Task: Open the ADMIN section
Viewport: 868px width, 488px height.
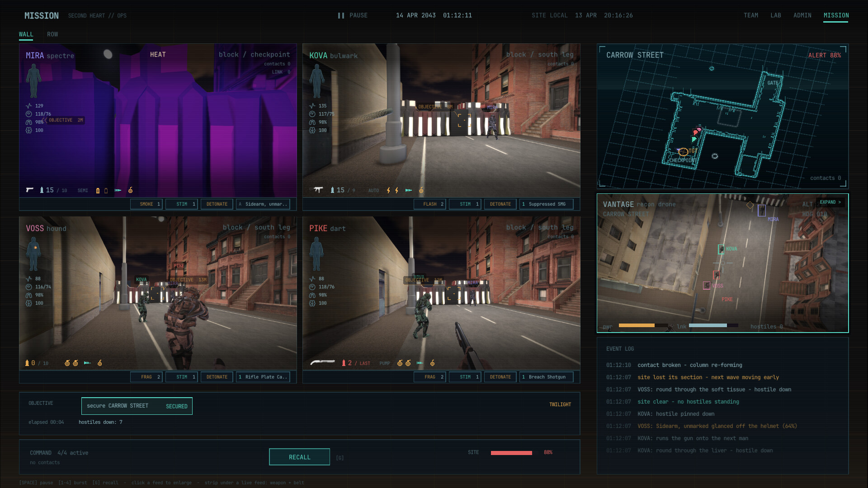Action: point(802,15)
